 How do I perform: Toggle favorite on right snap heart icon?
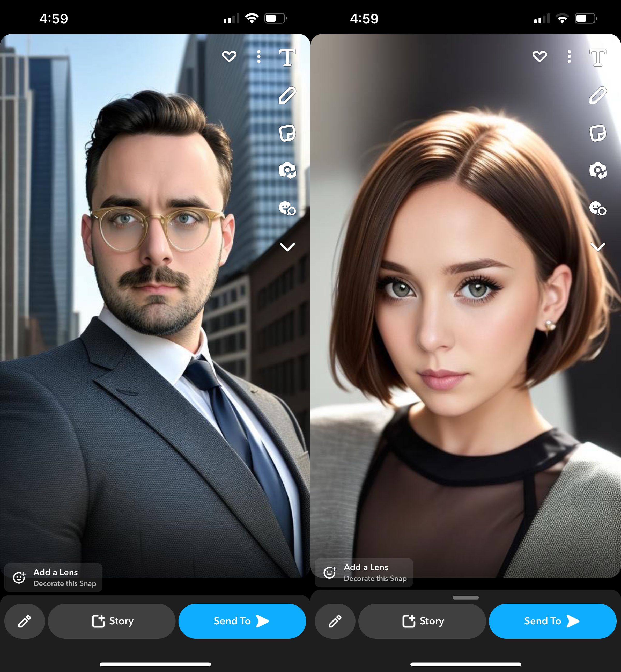538,57
